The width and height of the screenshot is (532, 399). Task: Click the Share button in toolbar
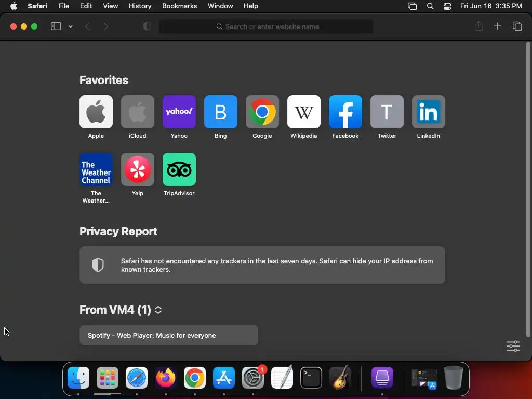point(478,26)
